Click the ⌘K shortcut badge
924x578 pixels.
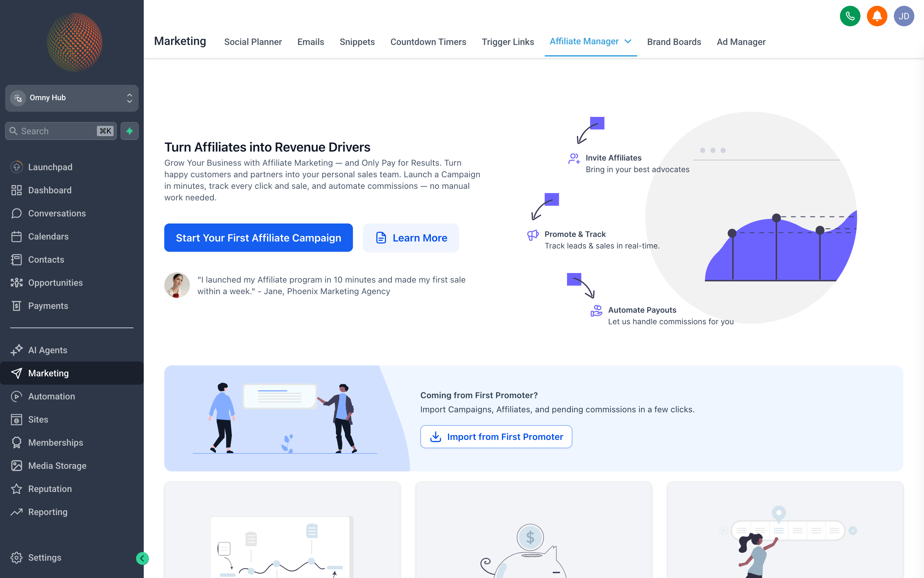pyautogui.click(x=105, y=131)
